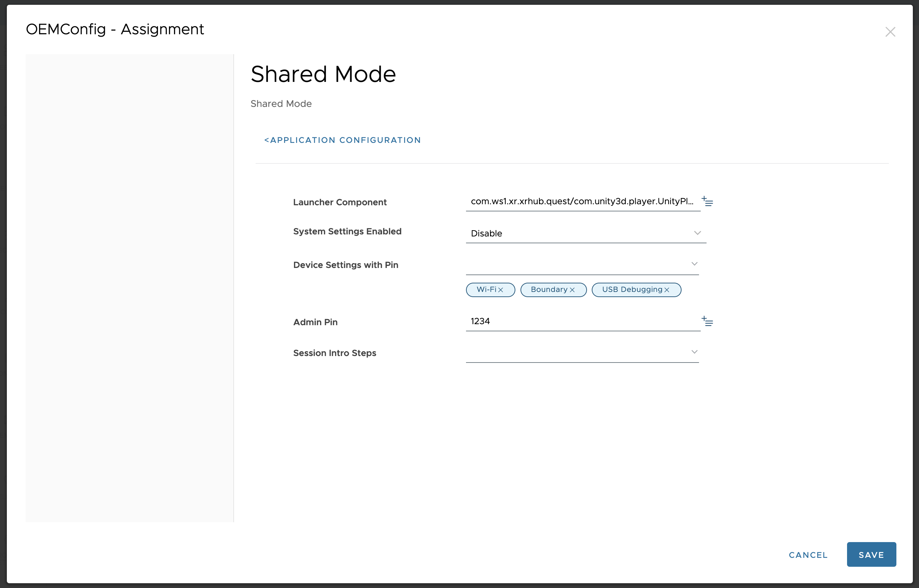Click the Disable value in System Settings
Image resolution: width=919 pixels, height=588 pixels.
(x=487, y=233)
